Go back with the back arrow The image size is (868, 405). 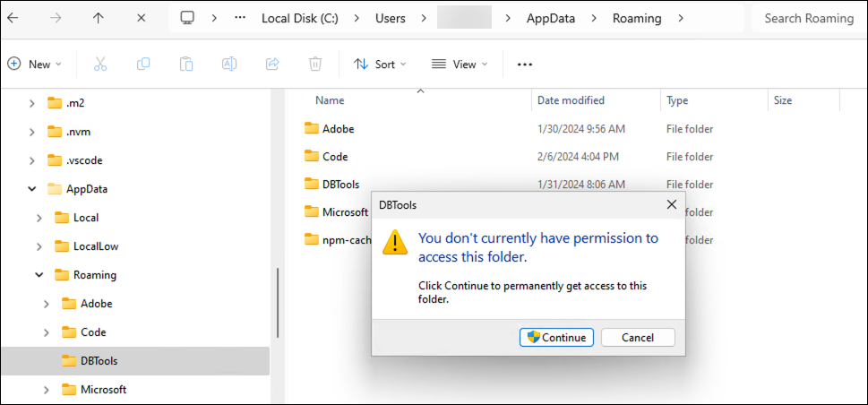13,18
